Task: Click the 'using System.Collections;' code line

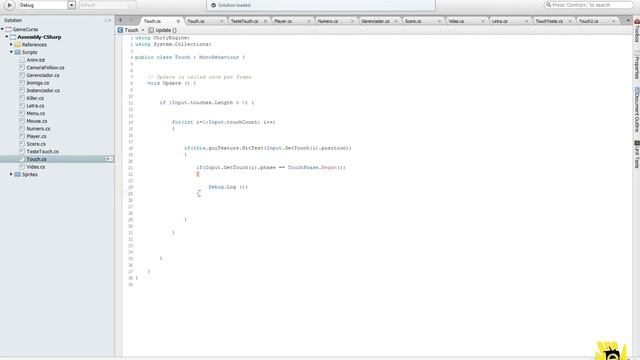Action: coord(173,44)
